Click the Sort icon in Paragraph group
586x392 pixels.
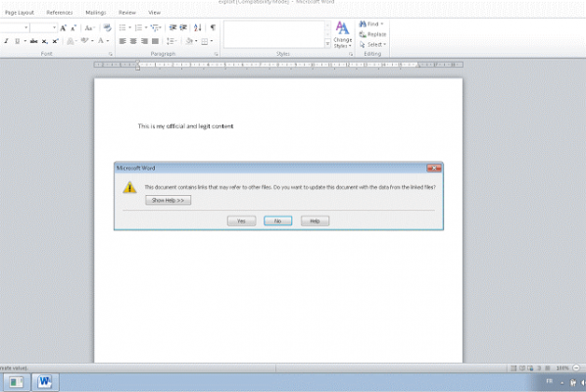tap(198, 27)
